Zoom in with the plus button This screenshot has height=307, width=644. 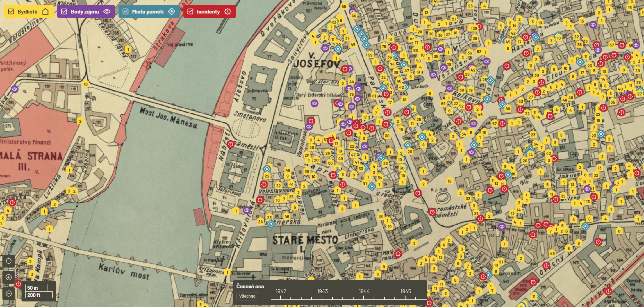[x=9, y=277]
